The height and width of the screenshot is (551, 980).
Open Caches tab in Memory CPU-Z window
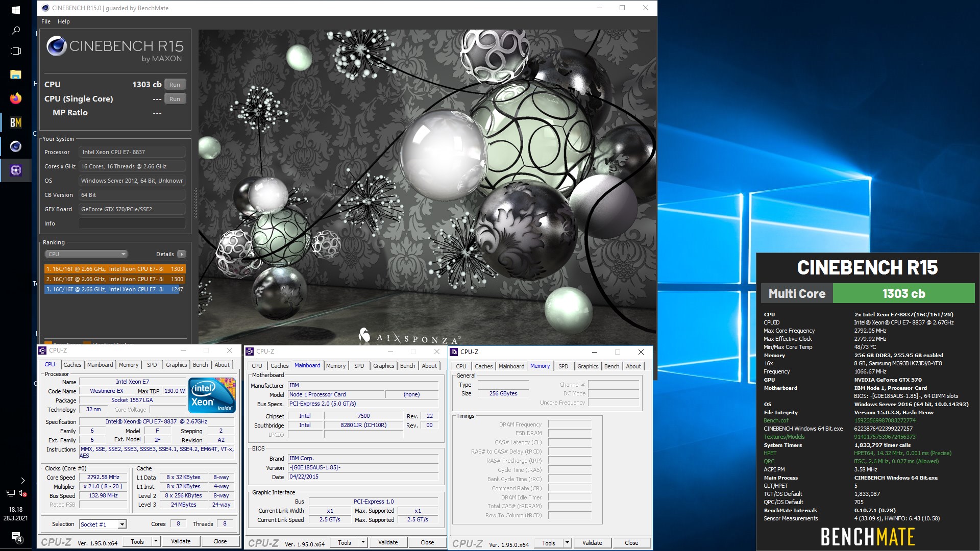click(x=484, y=366)
